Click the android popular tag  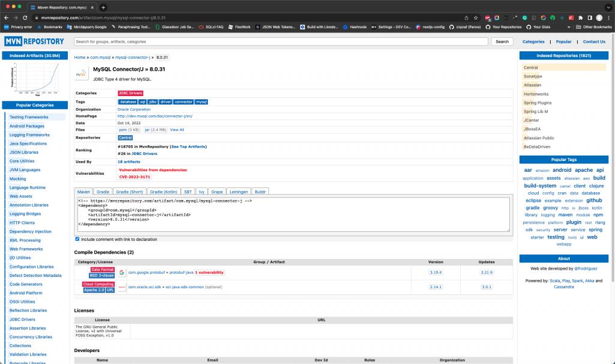pyautogui.click(x=562, y=170)
